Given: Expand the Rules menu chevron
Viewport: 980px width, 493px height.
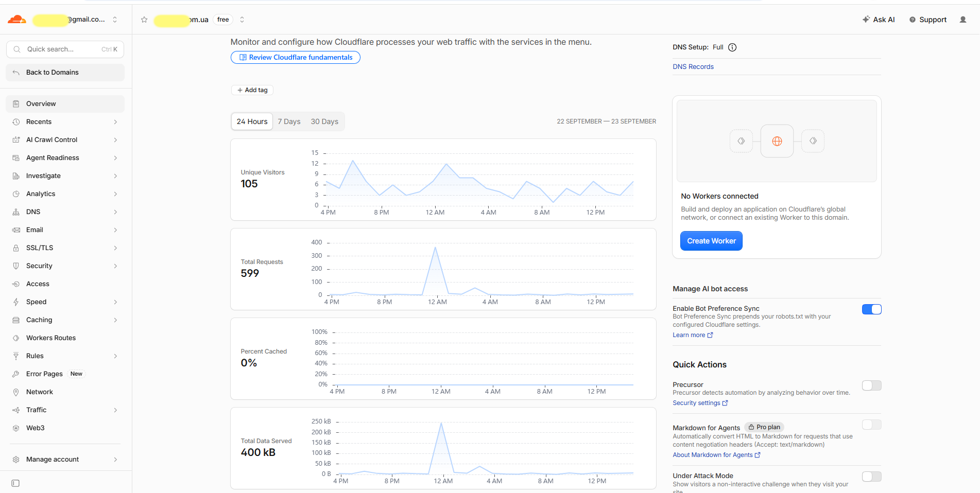Looking at the screenshot, I should 115,356.
